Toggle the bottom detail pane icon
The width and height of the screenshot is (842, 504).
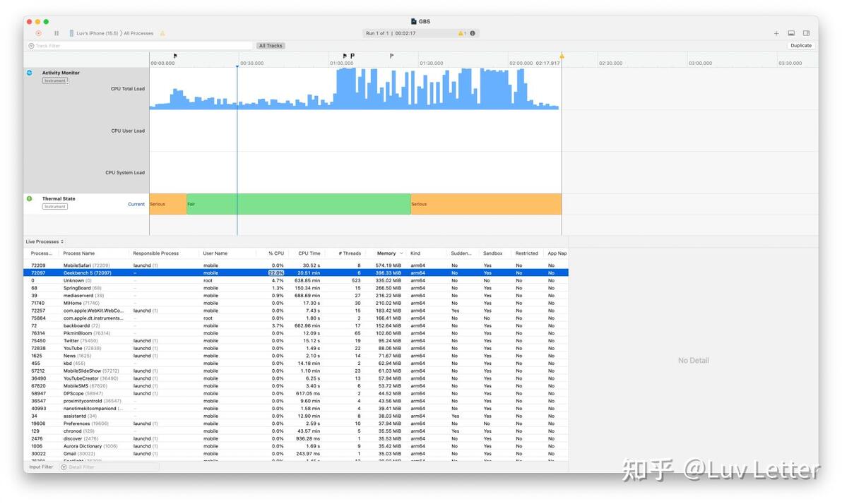click(x=791, y=33)
